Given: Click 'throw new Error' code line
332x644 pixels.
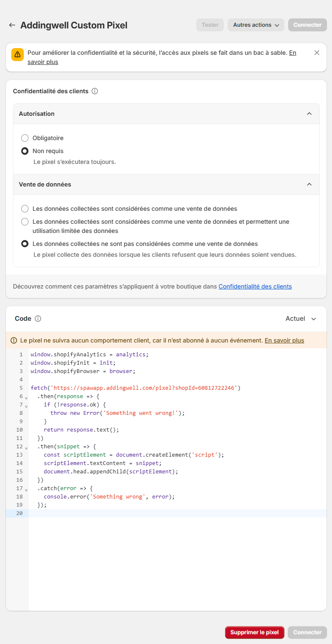Looking at the screenshot, I should tap(117, 413).
